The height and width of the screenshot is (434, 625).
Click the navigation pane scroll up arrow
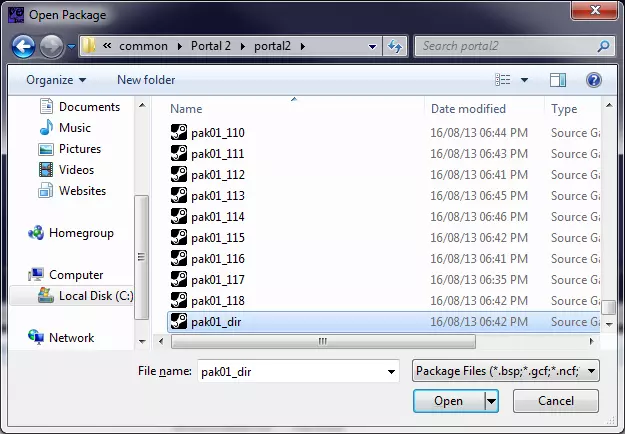click(x=142, y=106)
